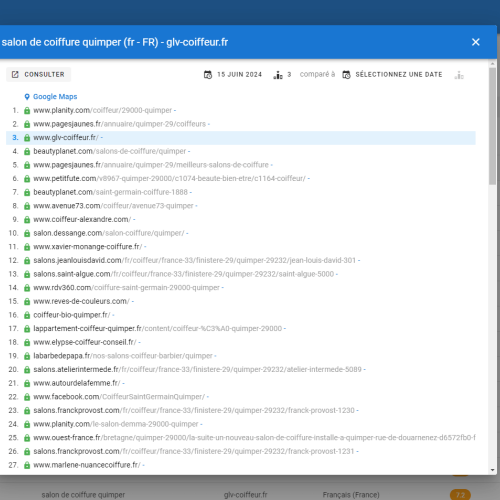Click the scrollbar down arrow
This screenshot has width=500, height=500.
492,470
